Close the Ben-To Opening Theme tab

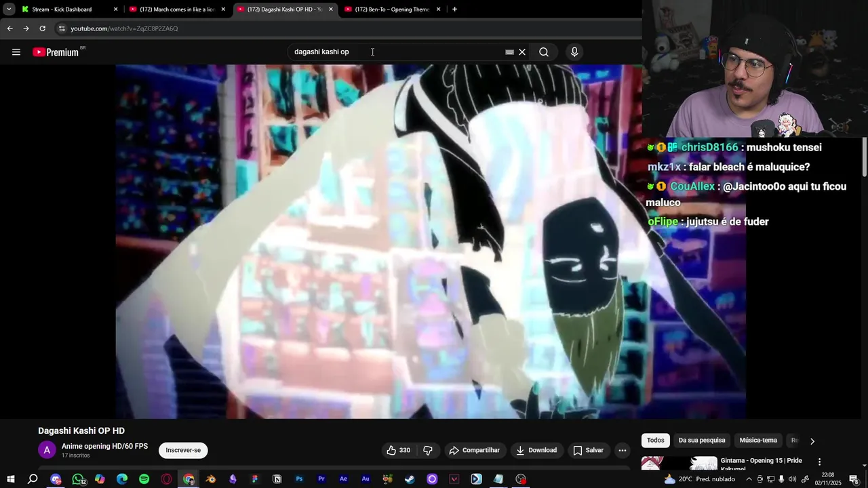[x=438, y=9]
